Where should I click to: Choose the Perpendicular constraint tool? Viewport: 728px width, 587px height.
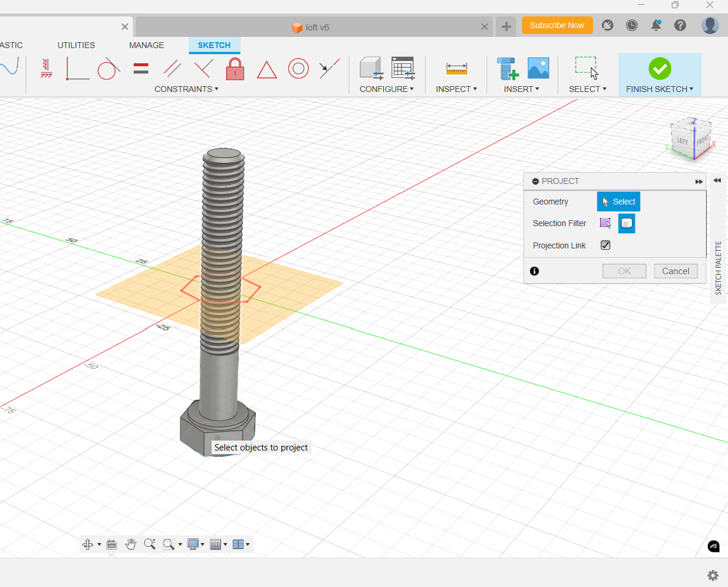coord(203,69)
